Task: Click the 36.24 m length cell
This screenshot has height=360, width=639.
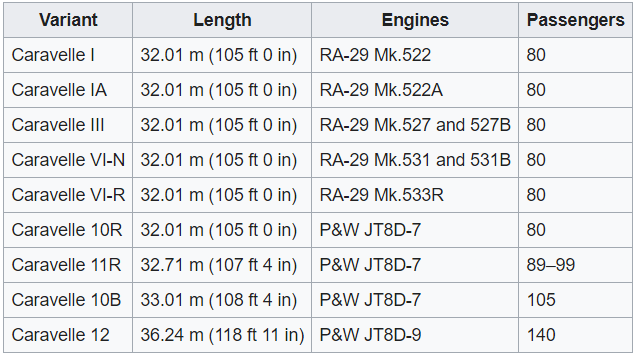Action: tap(222, 335)
